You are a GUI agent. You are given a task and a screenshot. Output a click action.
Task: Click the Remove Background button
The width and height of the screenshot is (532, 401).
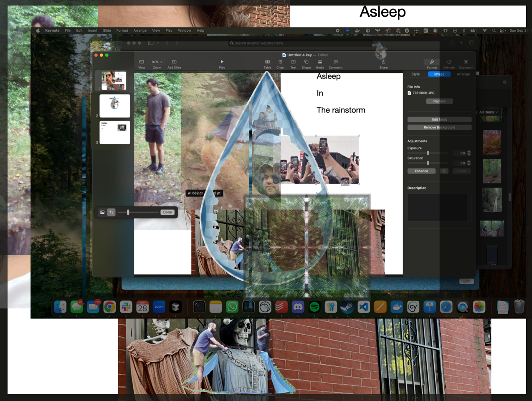click(x=439, y=127)
